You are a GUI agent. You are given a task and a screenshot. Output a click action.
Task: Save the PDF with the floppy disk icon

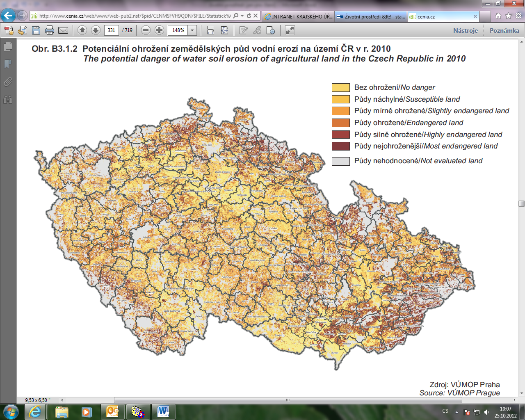(x=36, y=30)
